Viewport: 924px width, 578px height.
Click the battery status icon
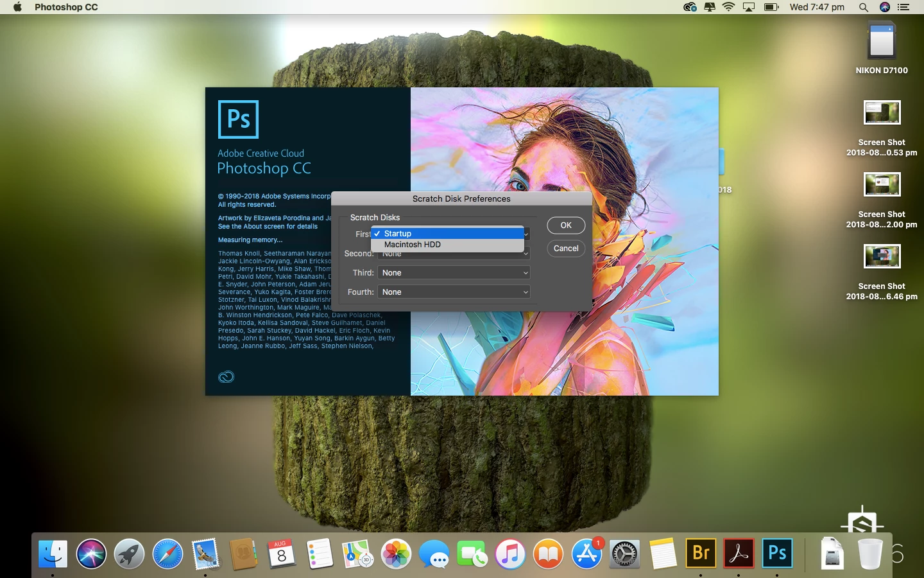click(x=771, y=7)
